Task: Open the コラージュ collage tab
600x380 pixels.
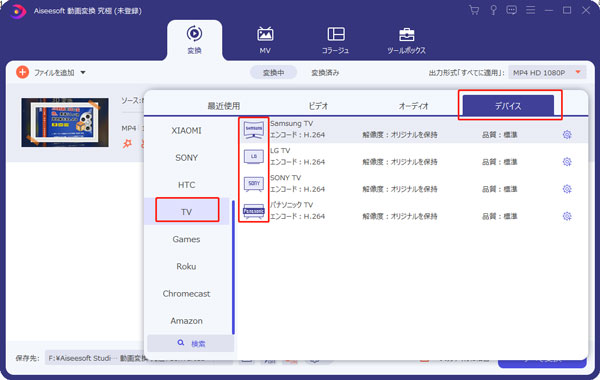Action: click(x=336, y=40)
